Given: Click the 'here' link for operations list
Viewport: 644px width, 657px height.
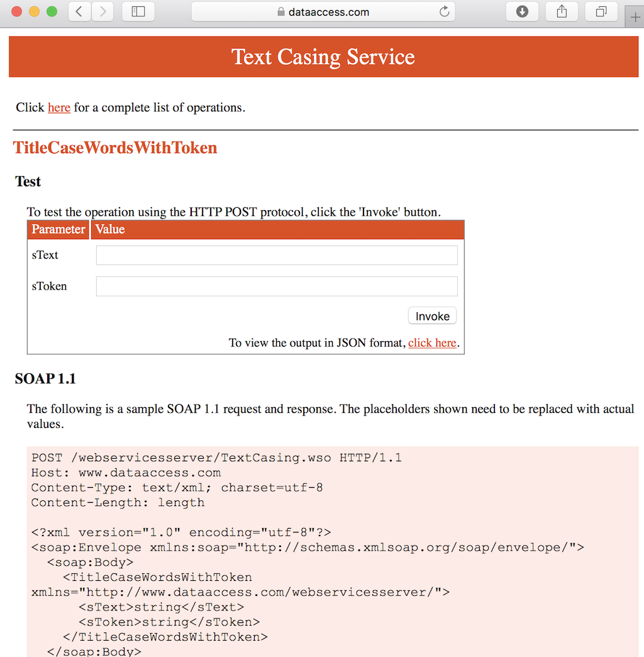Looking at the screenshot, I should click(59, 108).
